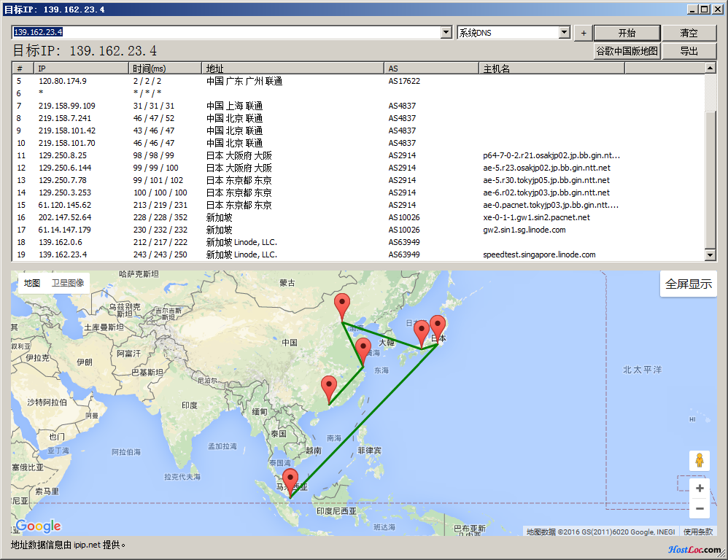Export results with 导出 button

689,51
